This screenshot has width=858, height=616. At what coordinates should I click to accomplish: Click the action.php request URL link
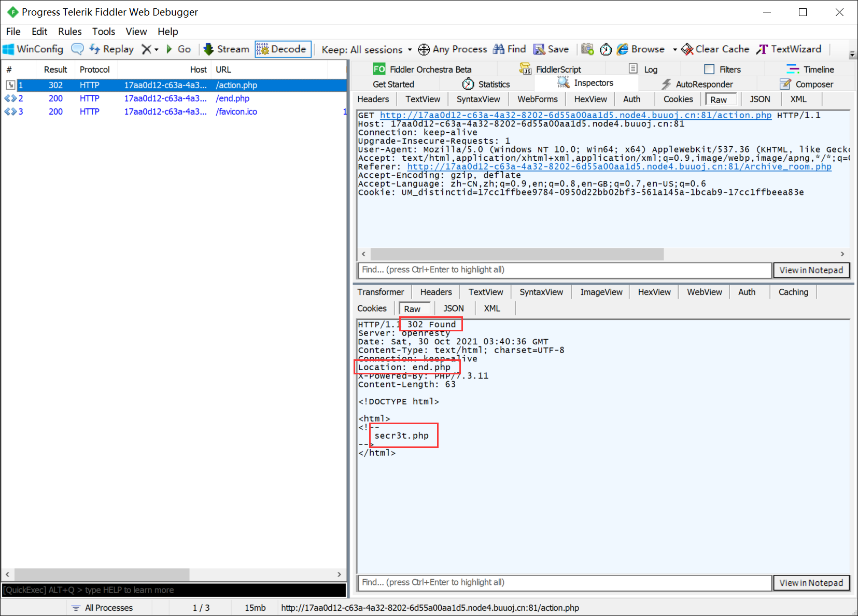tap(576, 115)
